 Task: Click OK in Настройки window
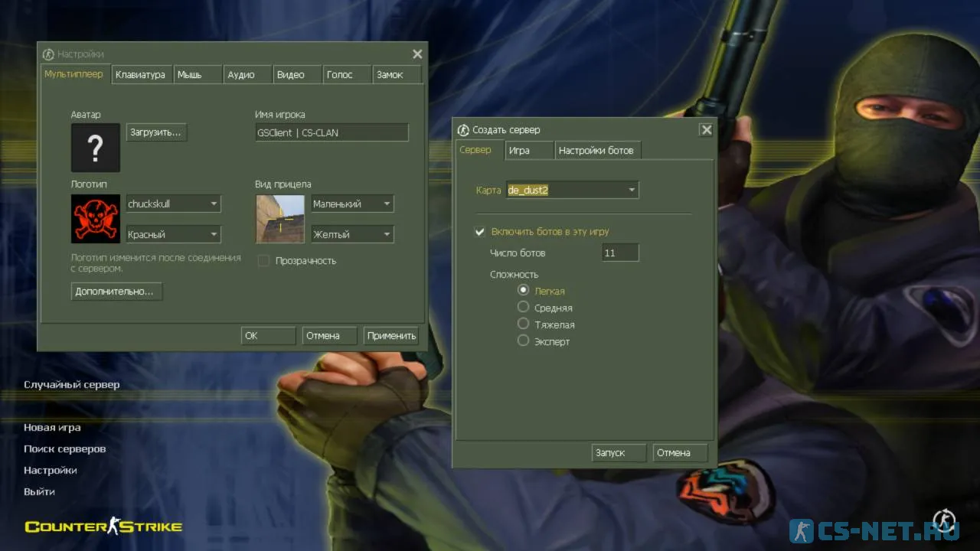click(268, 335)
